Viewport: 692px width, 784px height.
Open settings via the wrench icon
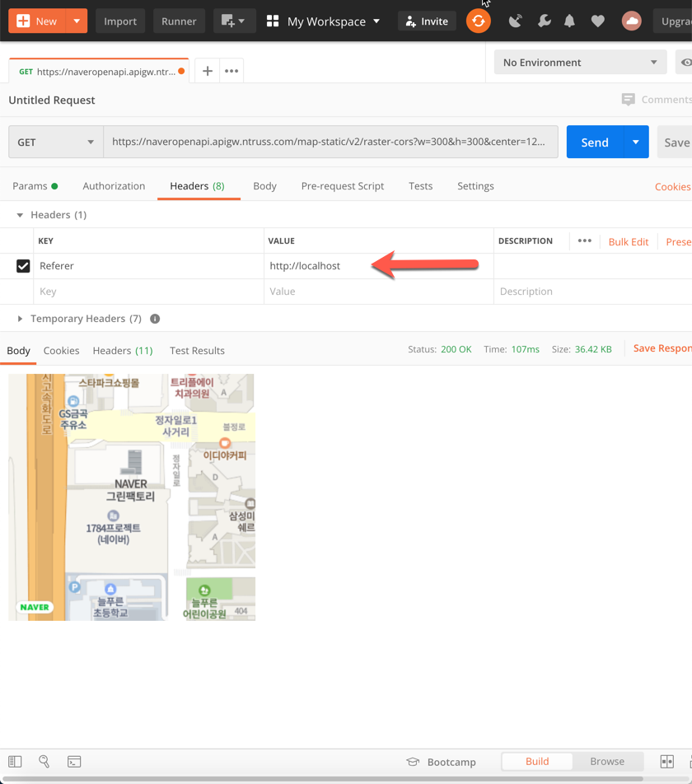coord(544,21)
